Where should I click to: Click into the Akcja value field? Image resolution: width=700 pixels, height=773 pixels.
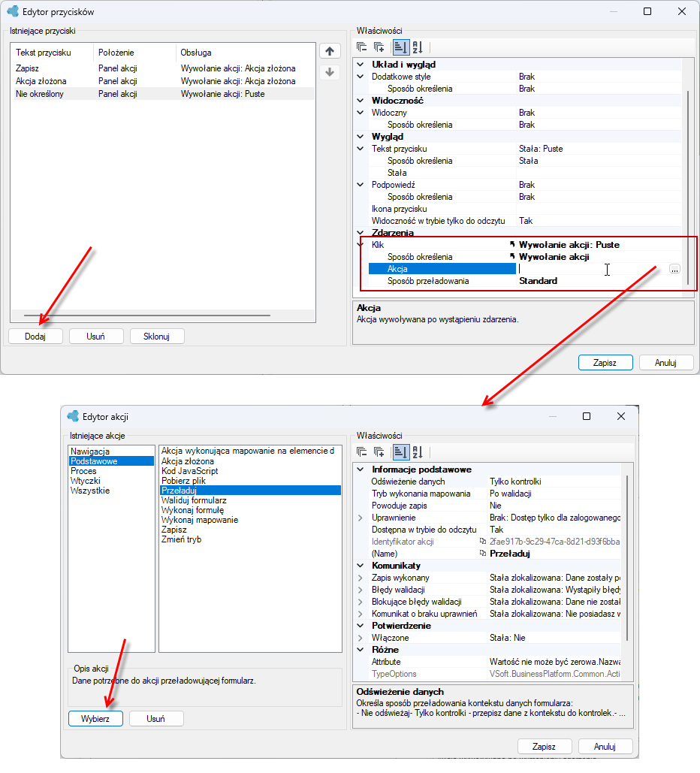click(593, 269)
